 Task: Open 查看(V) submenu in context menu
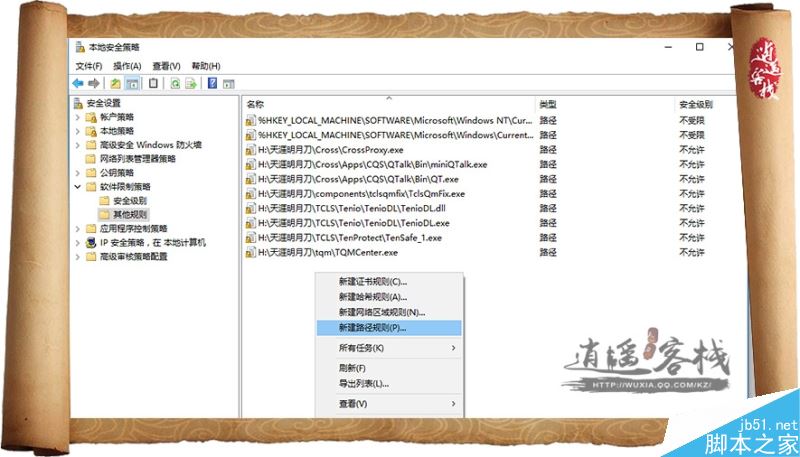pos(389,404)
